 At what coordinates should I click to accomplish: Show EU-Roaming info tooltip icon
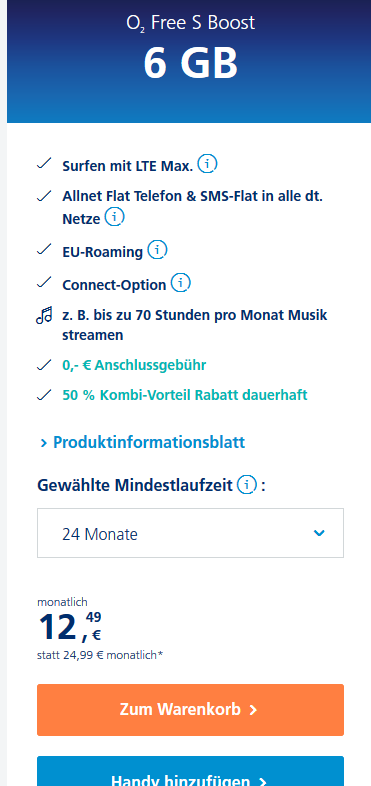(x=157, y=250)
